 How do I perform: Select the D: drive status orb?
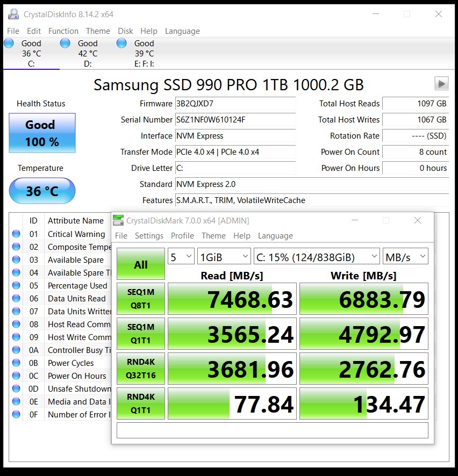(65, 44)
